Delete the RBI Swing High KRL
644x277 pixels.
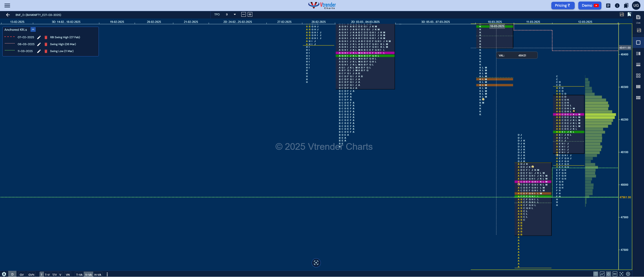pyautogui.click(x=46, y=37)
